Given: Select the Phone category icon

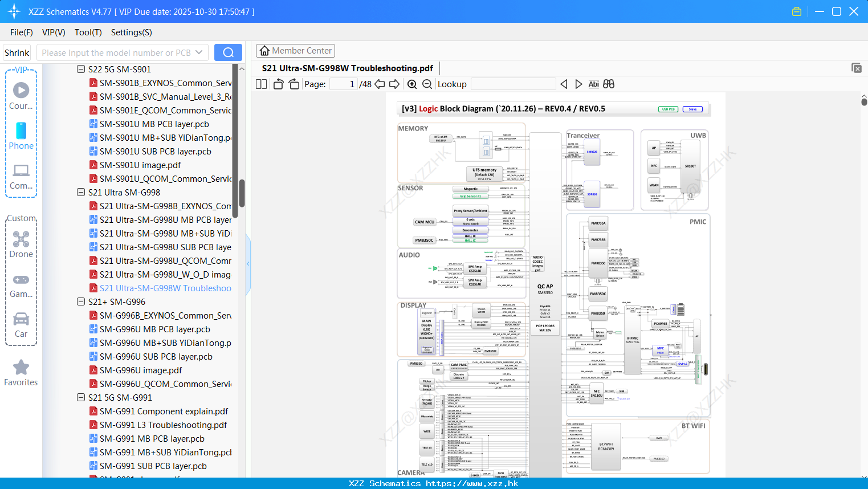Looking at the screenshot, I should pos(21,136).
